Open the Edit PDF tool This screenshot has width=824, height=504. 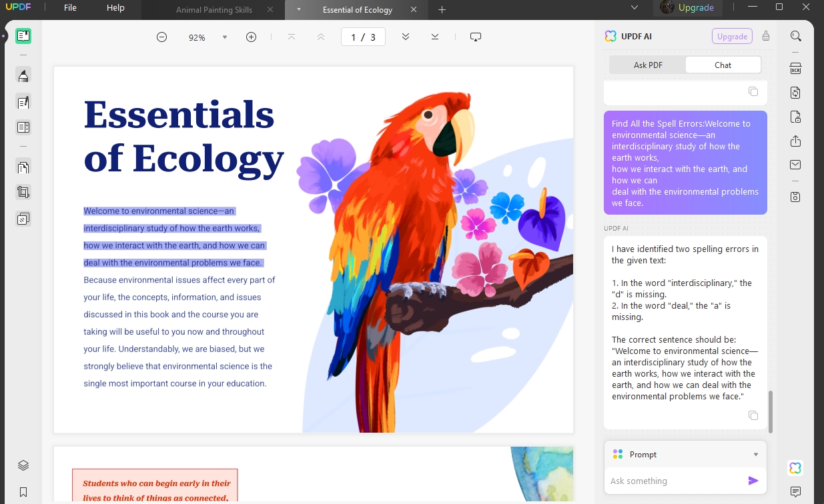coord(23,101)
